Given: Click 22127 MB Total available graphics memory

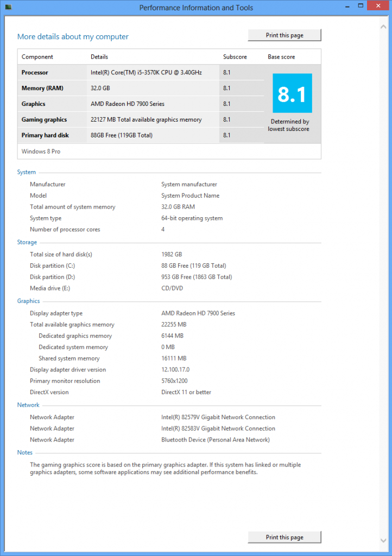Looking at the screenshot, I should [x=146, y=119].
